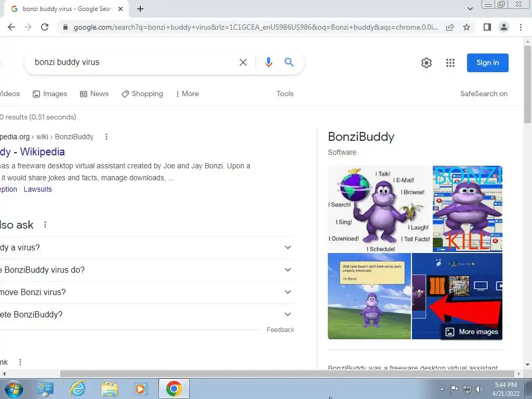Open the Lawsuits sublink
This screenshot has height=399, width=532.
pyautogui.click(x=37, y=189)
